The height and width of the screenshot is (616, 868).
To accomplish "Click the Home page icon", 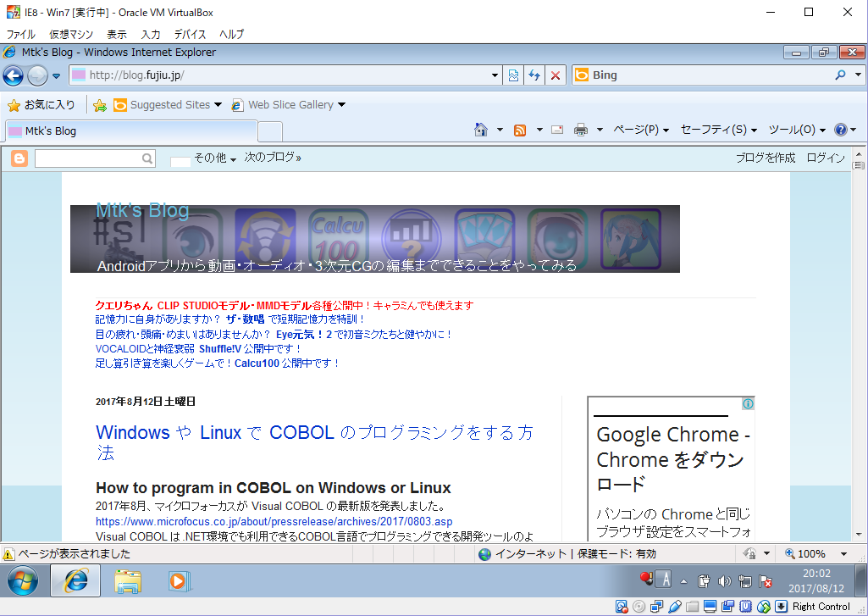I will coord(480,130).
